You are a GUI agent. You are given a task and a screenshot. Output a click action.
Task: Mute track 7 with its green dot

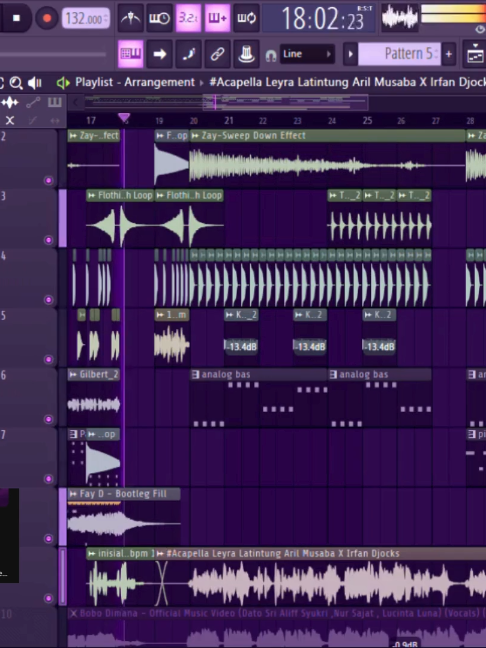click(x=48, y=479)
